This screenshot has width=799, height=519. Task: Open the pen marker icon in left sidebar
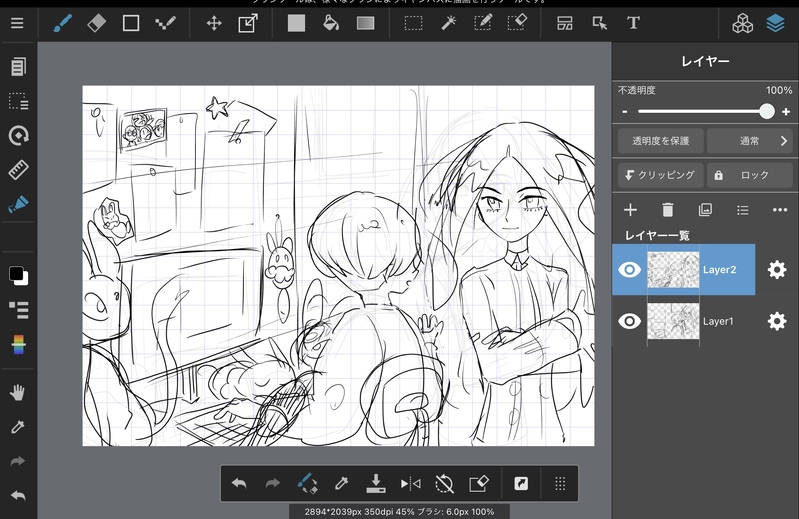pyautogui.click(x=18, y=204)
